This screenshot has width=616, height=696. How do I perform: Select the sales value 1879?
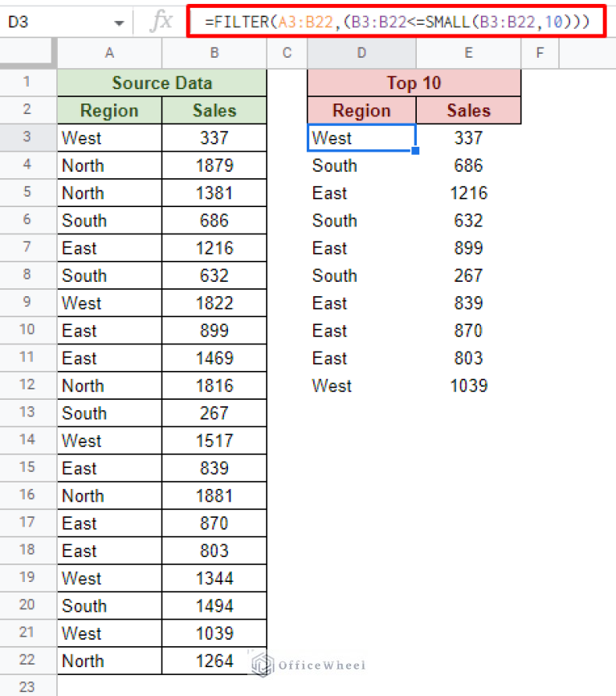pos(214,165)
